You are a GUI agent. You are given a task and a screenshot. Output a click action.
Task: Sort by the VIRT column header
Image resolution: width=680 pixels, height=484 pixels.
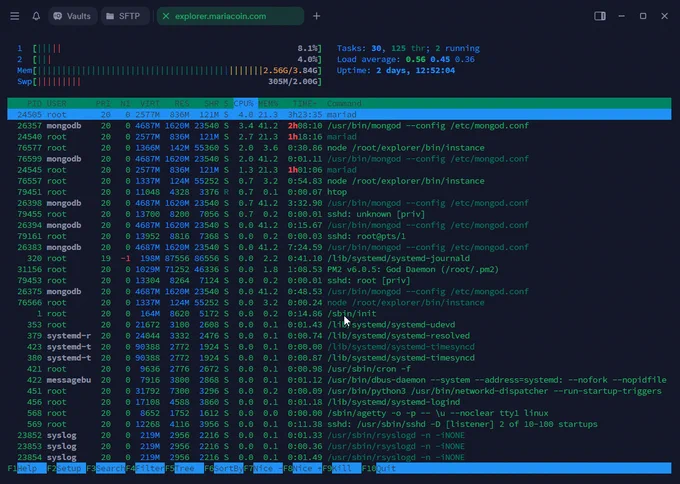[x=150, y=103]
